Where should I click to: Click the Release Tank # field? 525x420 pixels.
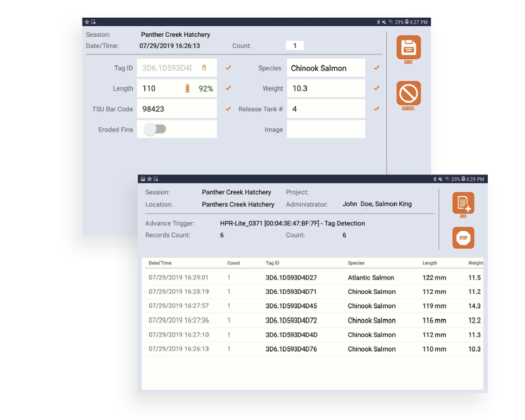[x=326, y=108]
